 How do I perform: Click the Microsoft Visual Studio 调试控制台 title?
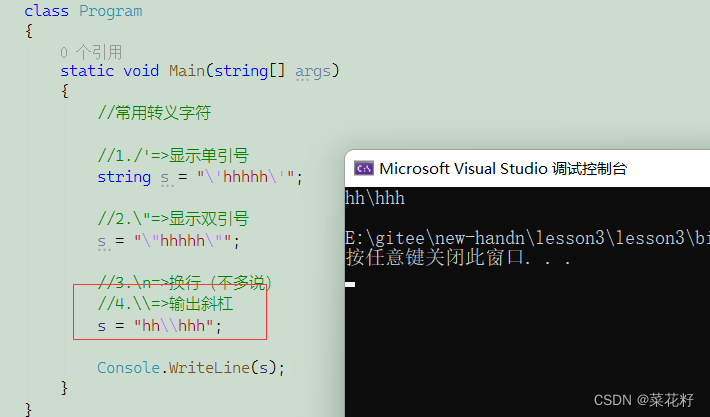503,168
